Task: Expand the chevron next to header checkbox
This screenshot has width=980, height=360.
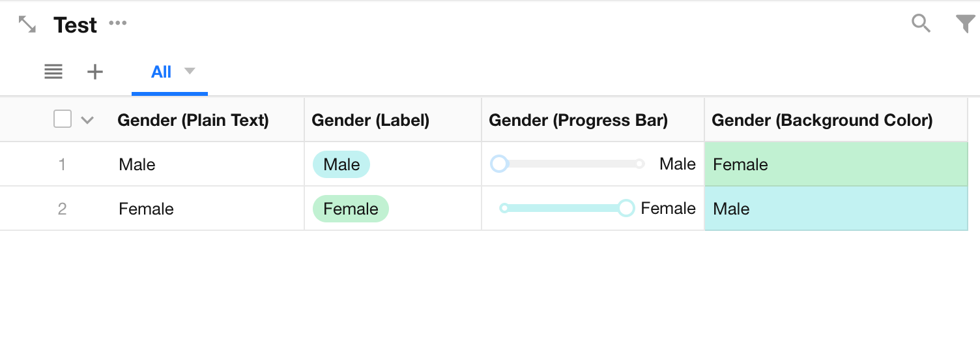Action: click(x=87, y=120)
